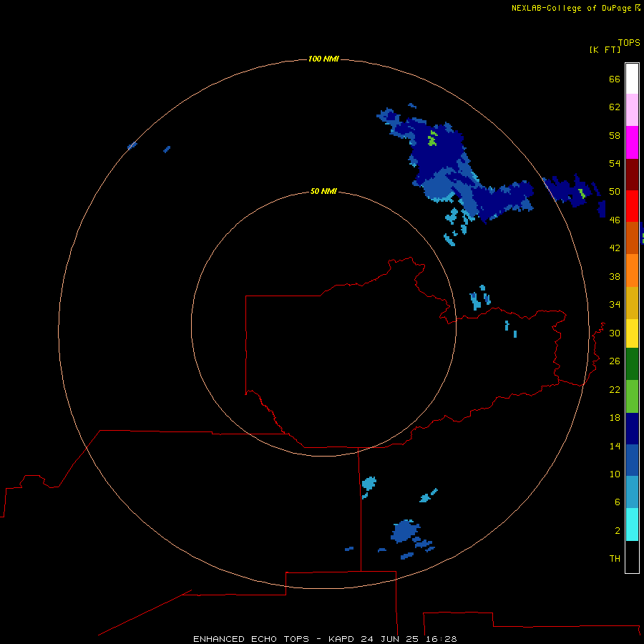Click the magenta 58 kft legend swatch
This screenshot has height=644, width=644.
[632, 142]
